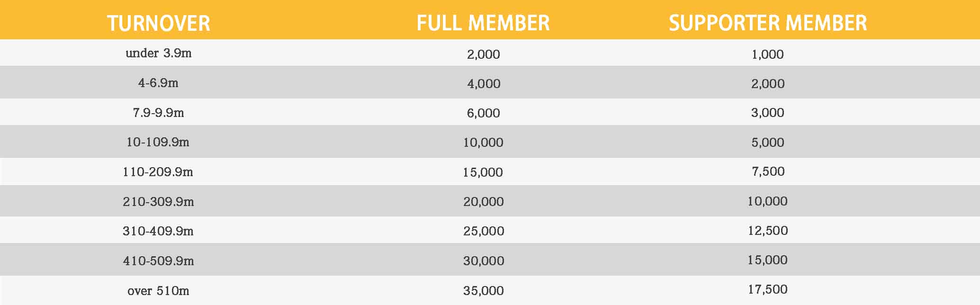This screenshot has width=980, height=305.
Task: Click the 25,000 full member fee
Action: coord(484,231)
